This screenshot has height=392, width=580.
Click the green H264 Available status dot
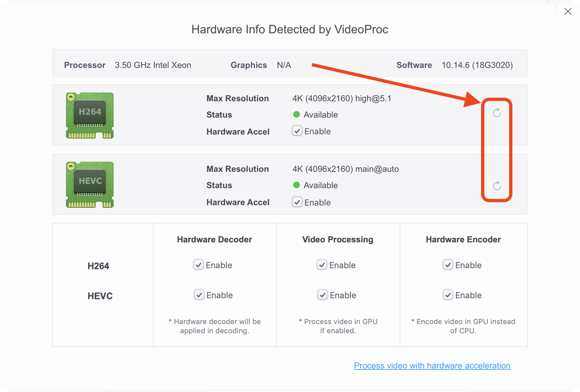[x=297, y=114]
